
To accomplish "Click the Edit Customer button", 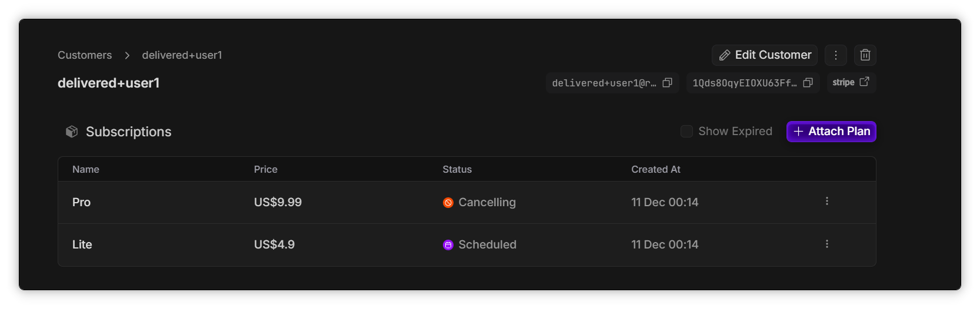I will click(x=765, y=55).
